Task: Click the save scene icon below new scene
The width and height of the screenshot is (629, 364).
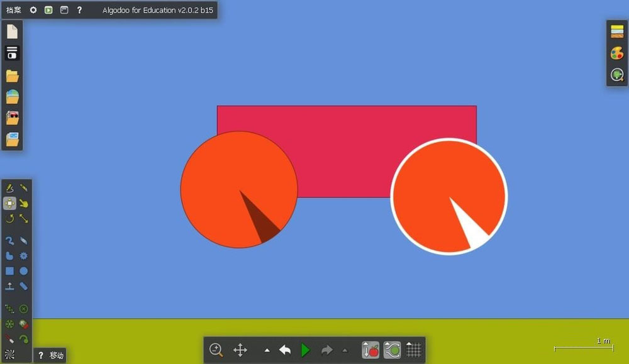Action: (12, 53)
